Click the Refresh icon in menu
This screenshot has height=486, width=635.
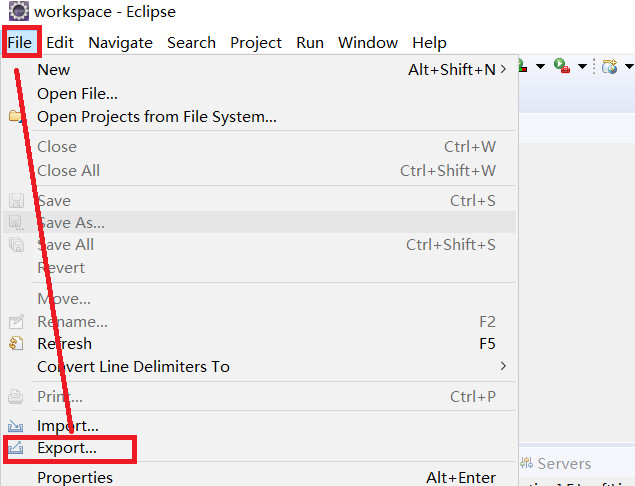pos(16,343)
